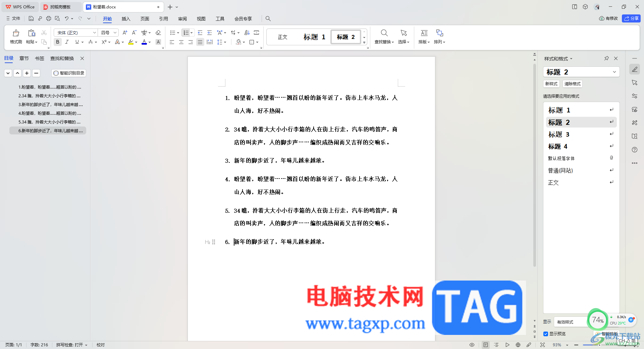
Task: Open the search magnifier in menu bar
Action: (x=268, y=19)
